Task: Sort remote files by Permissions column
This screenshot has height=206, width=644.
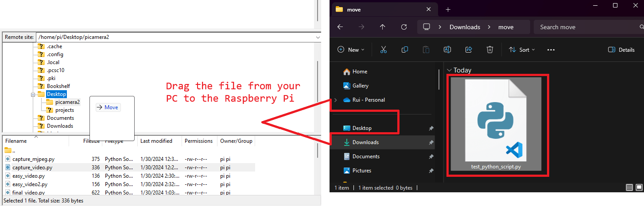Action: 199,141
